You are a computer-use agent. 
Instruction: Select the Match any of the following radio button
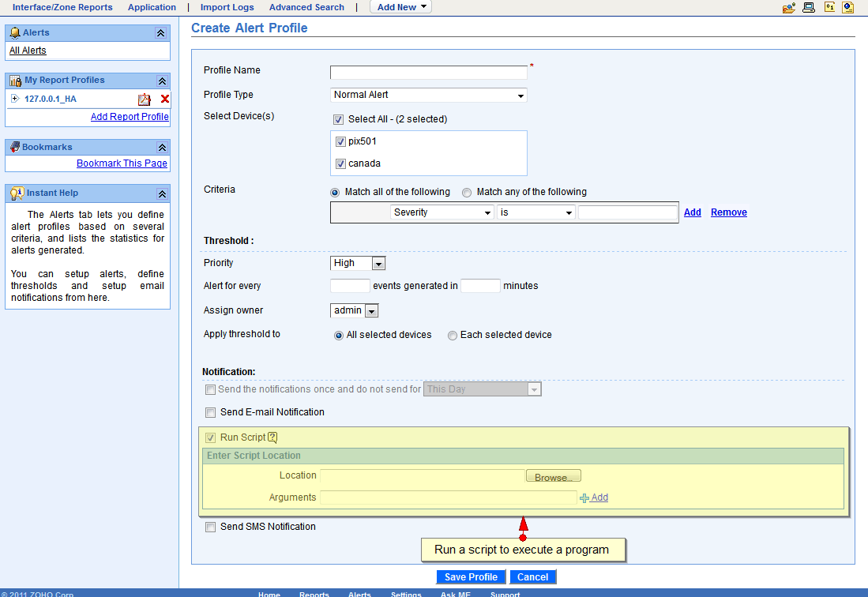pyautogui.click(x=466, y=192)
